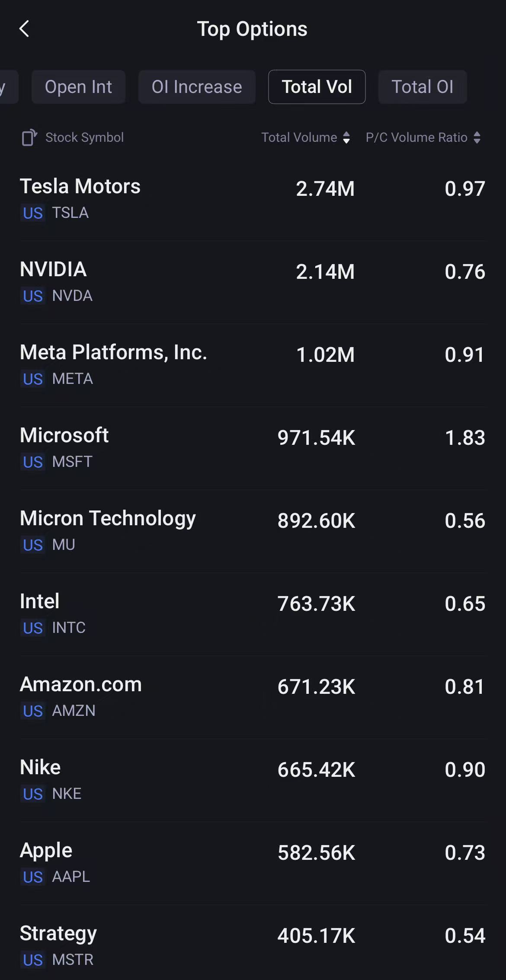Open the Total OI tab
This screenshot has height=980, width=506.
point(423,87)
